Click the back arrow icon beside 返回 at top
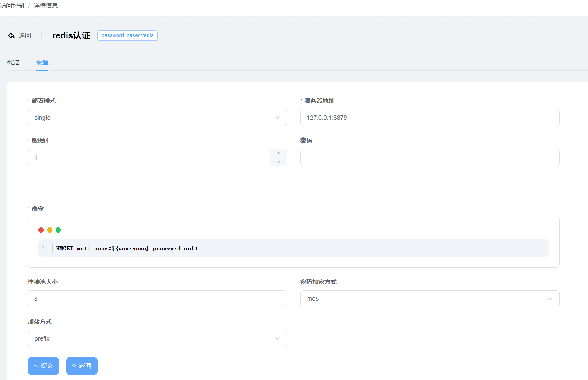 [11, 35]
